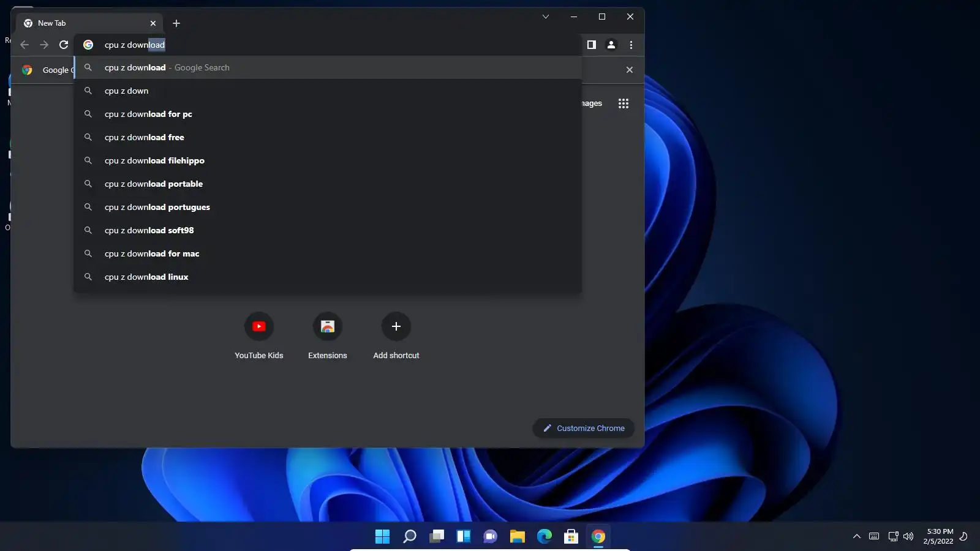Viewport: 980px width, 551px height.
Task: Open the Windows Start menu
Action: click(382, 536)
